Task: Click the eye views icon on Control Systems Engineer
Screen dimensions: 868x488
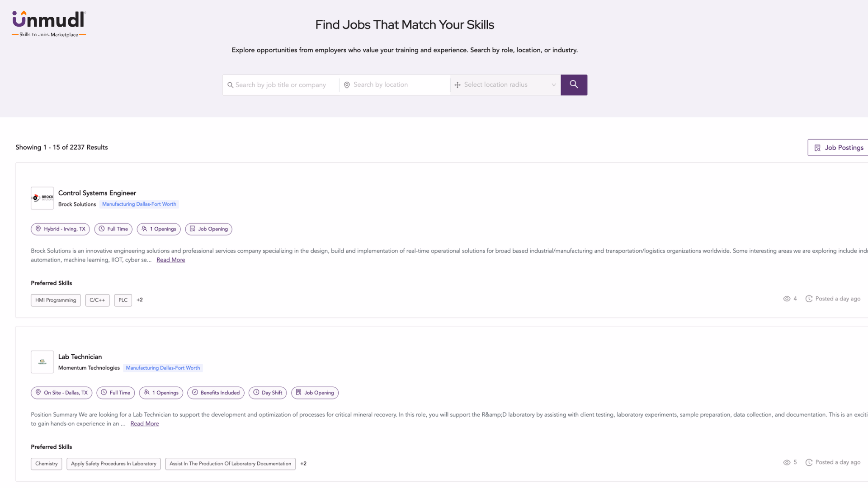Action: [787, 299]
